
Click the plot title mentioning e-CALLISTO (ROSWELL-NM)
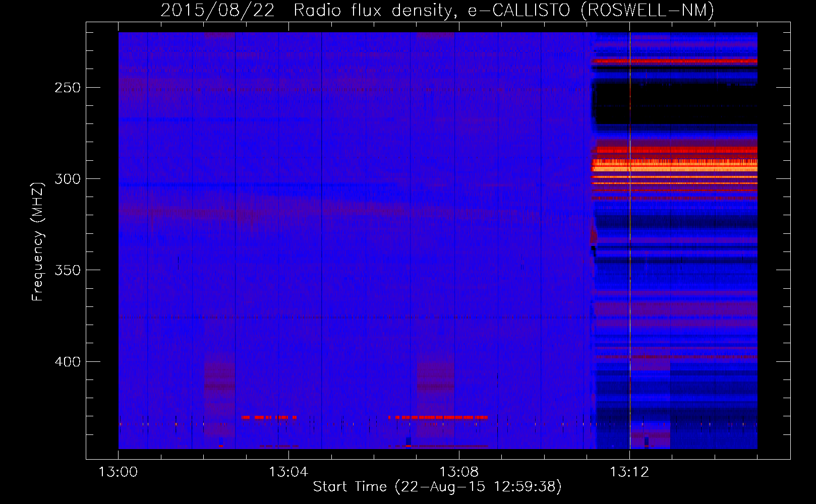pos(437,10)
